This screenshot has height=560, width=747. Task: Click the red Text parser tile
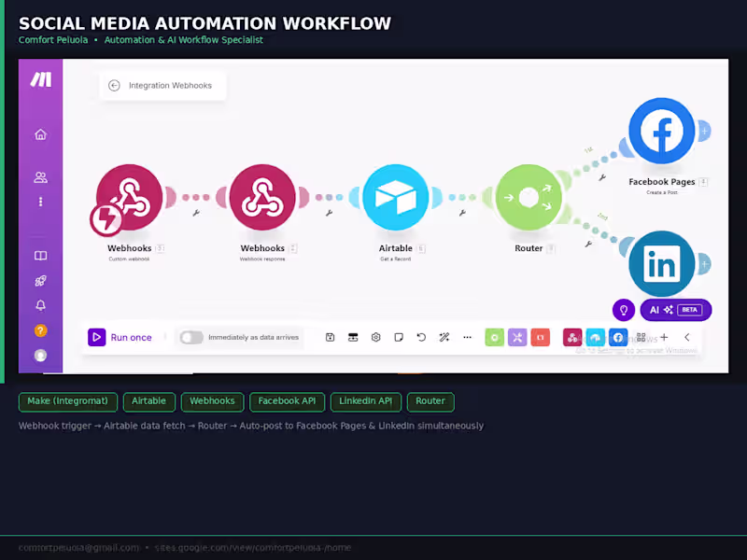pyautogui.click(x=541, y=337)
